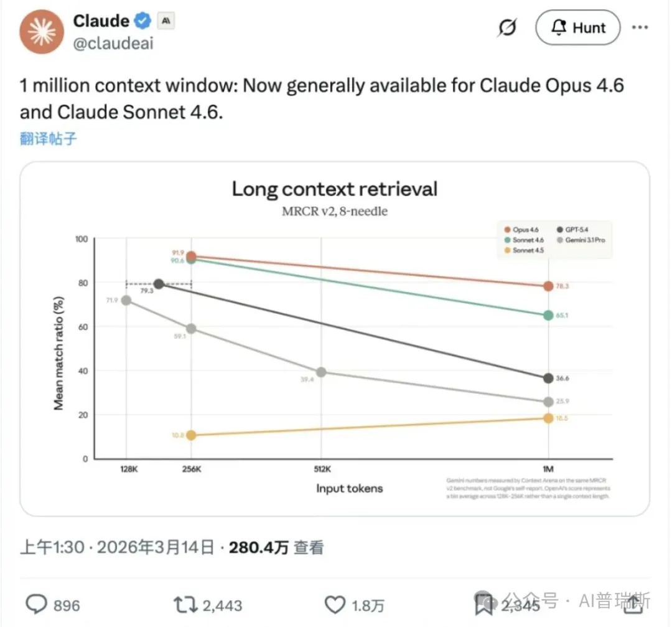Screen dimensions: 672x627
Task: Click the Anthropic affiliation badge beside the name
Action: [166, 21]
